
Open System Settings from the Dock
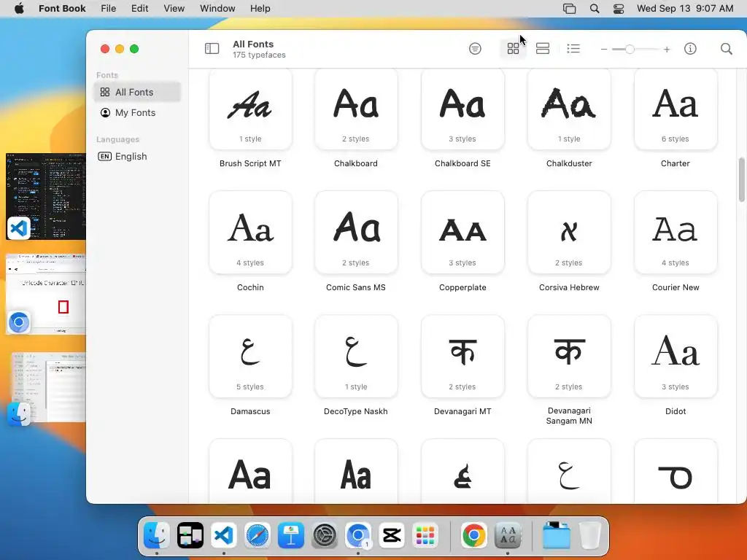325,535
